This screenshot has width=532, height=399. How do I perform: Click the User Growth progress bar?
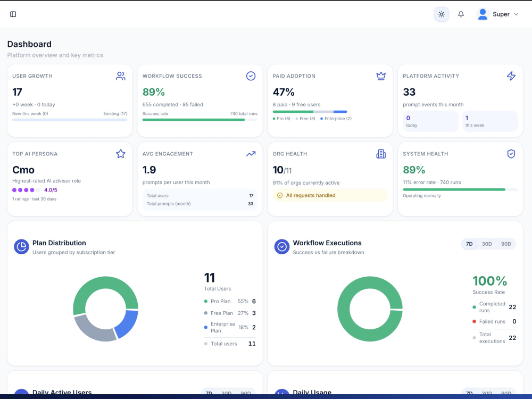(70, 120)
